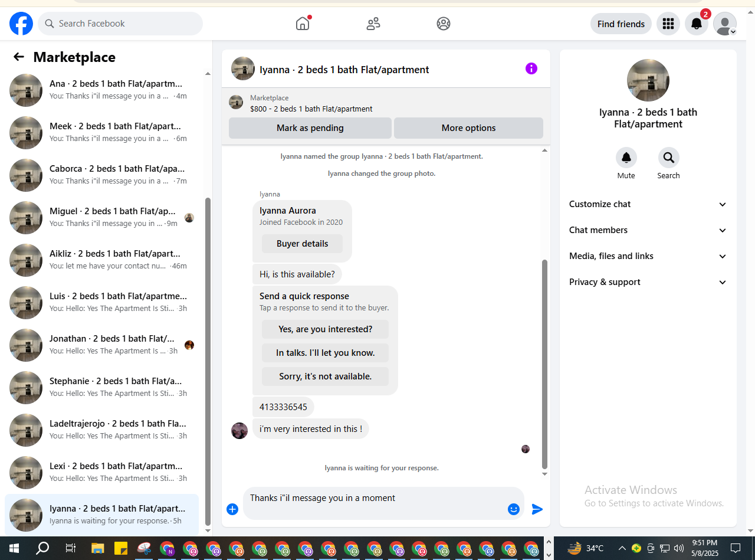
Task: Expand Media, files and links section
Action: click(648, 256)
